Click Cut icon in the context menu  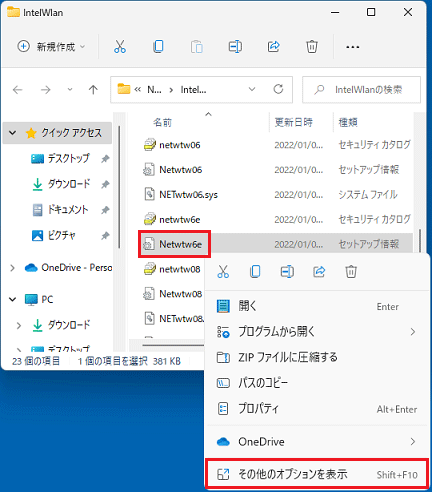[223, 271]
